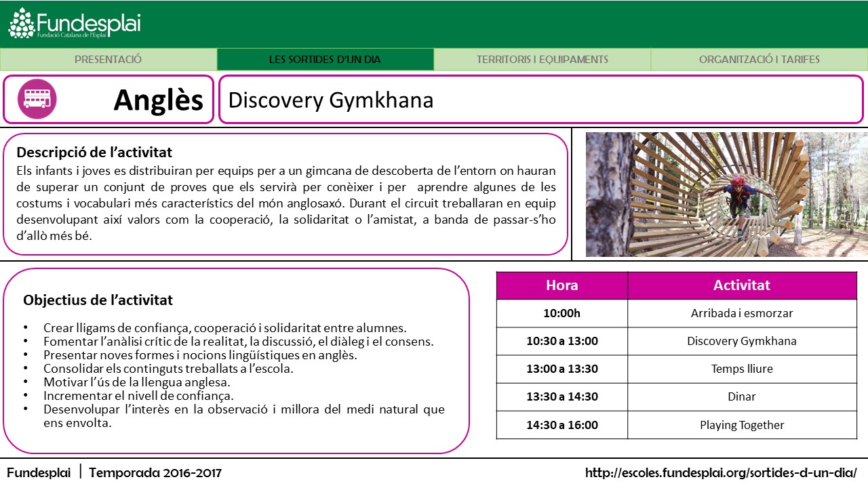This screenshot has width=868, height=488.
Task: Click the Objectius de l'activitat heading
Action: [x=98, y=300]
